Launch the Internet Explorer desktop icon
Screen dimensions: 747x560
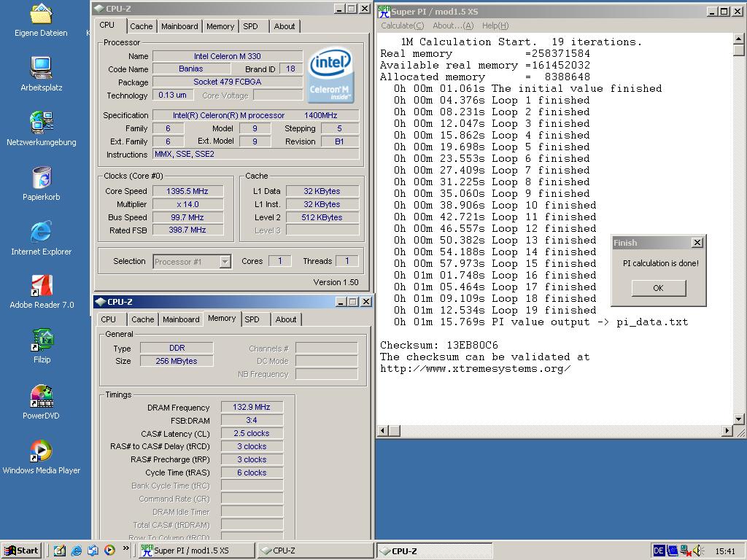pos(41,232)
